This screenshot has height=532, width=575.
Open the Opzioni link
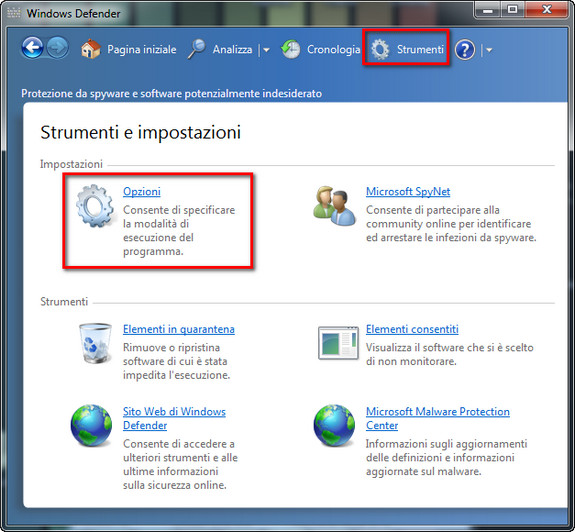click(142, 191)
